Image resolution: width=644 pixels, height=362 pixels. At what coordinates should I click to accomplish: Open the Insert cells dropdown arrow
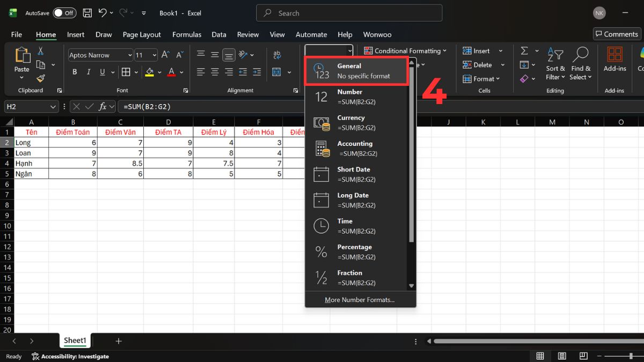pyautogui.click(x=502, y=50)
